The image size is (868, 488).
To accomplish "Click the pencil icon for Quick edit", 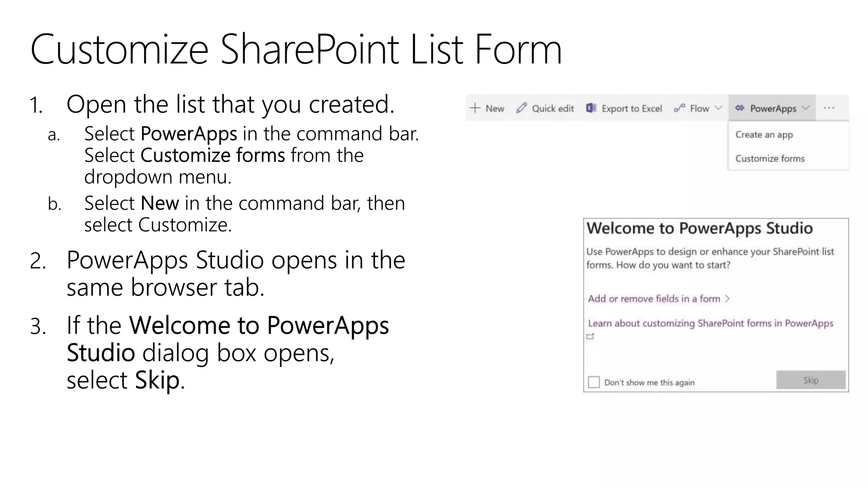I will point(522,108).
